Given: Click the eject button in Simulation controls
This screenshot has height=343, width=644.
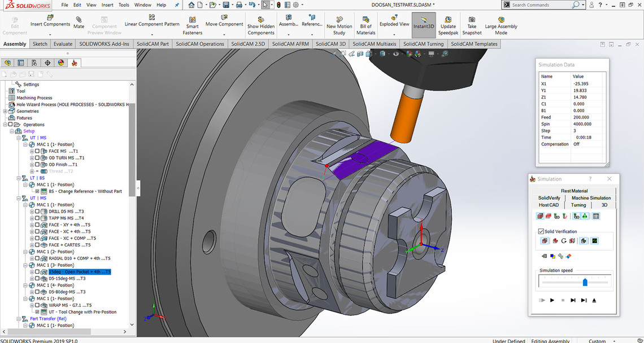Looking at the screenshot, I should point(594,300).
